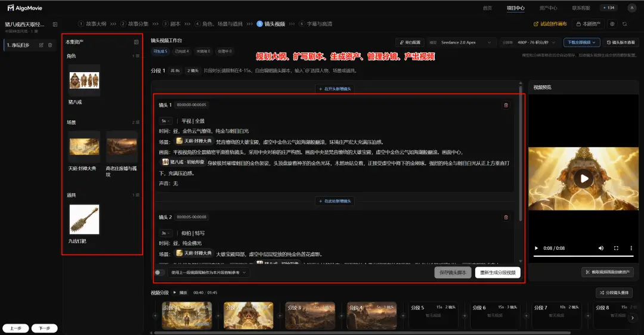Add a segment before 分段 1
Viewport: 644px width, 335px height.
coord(155,316)
